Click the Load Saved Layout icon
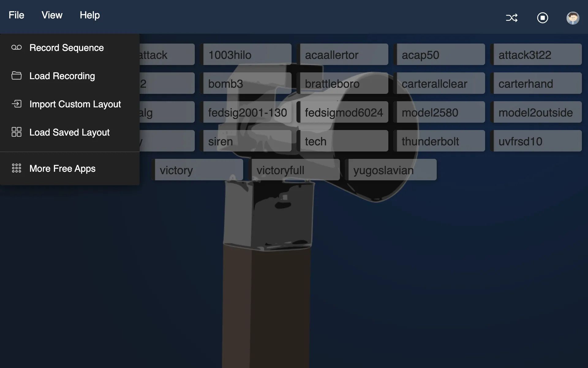 [x=16, y=132]
